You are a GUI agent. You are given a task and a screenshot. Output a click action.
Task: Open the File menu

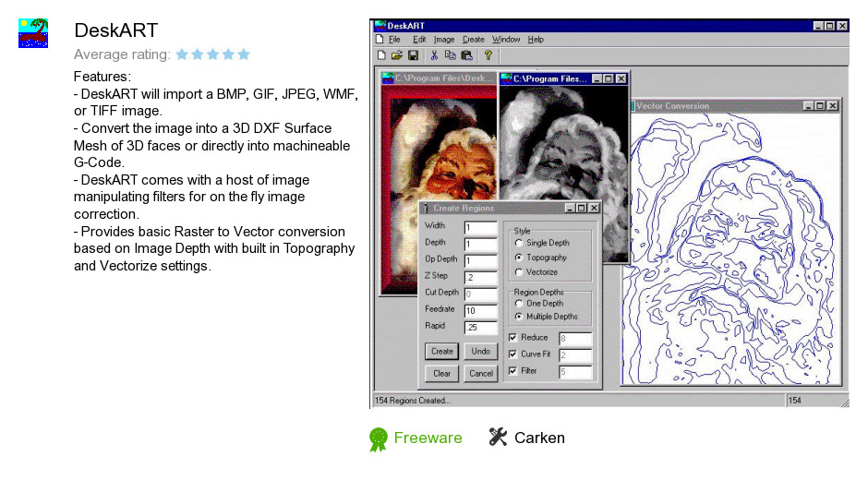coord(394,40)
